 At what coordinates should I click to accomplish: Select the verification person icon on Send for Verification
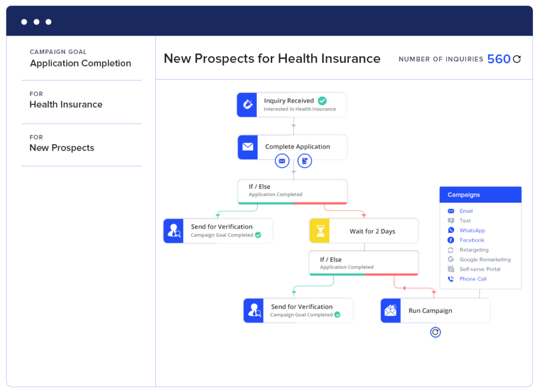tap(174, 230)
